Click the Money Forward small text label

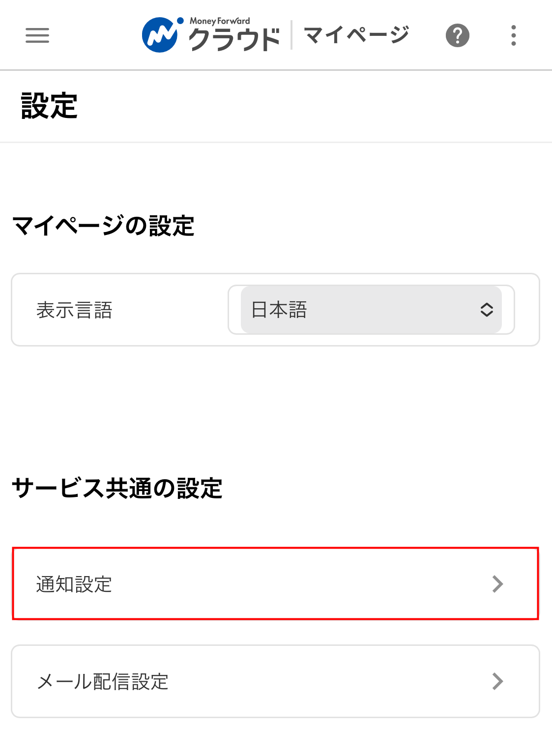click(x=220, y=21)
